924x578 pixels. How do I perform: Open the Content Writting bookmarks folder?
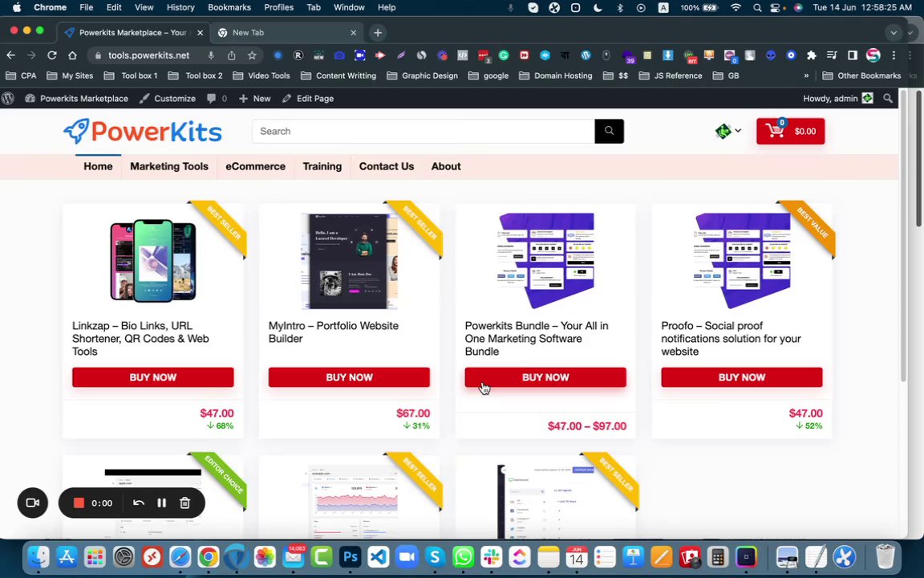tap(338, 75)
